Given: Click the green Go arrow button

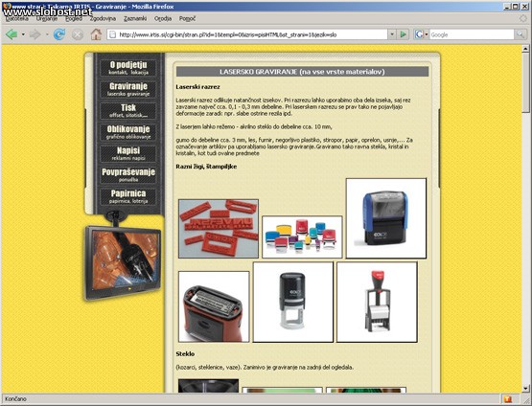Looking at the screenshot, I should pos(403,34).
